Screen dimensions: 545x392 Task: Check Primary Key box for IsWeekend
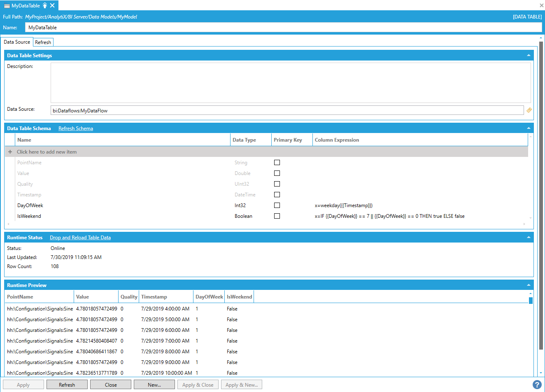point(277,216)
